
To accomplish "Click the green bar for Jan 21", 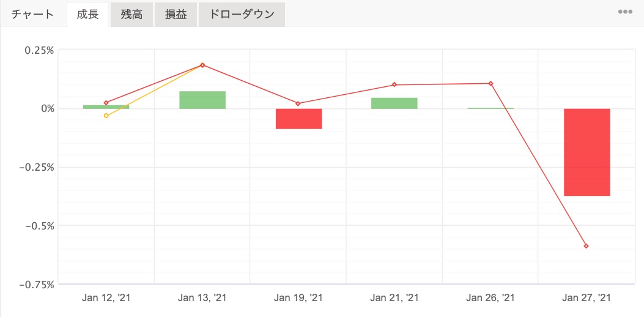I will (x=394, y=103).
